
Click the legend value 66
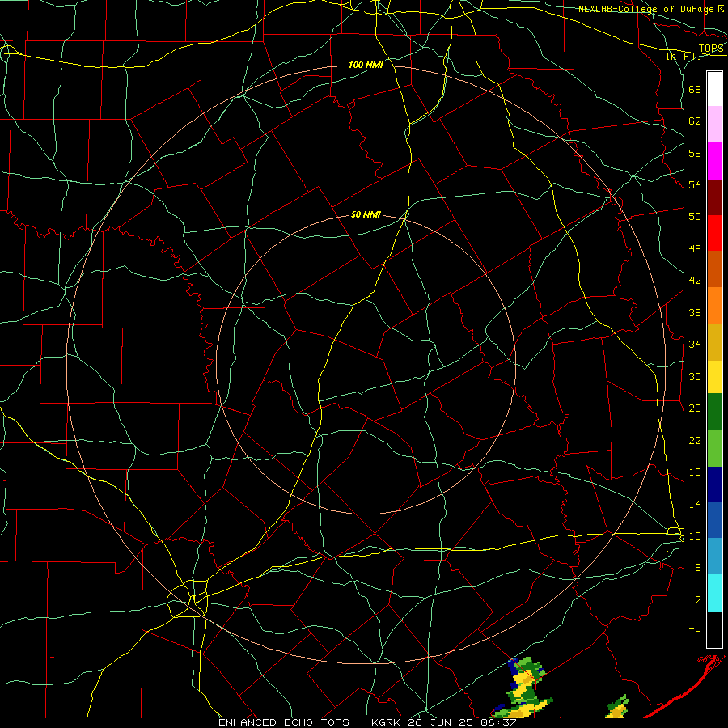(x=695, y=90)
